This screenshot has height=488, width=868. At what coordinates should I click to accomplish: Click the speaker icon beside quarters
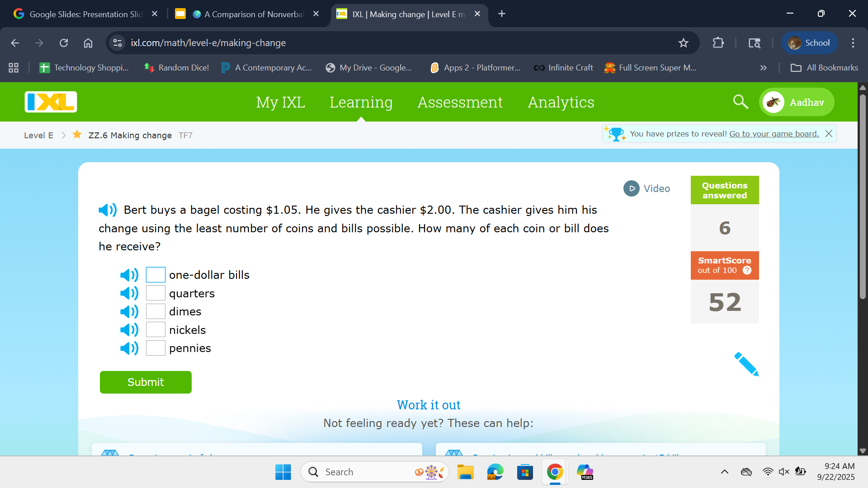(129, 293)
